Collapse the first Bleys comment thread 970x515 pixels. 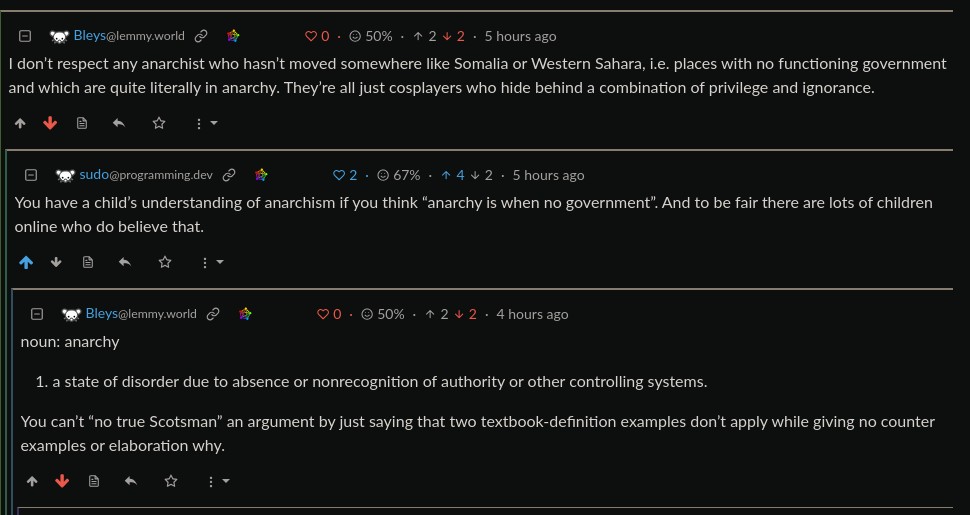point(25,36)
